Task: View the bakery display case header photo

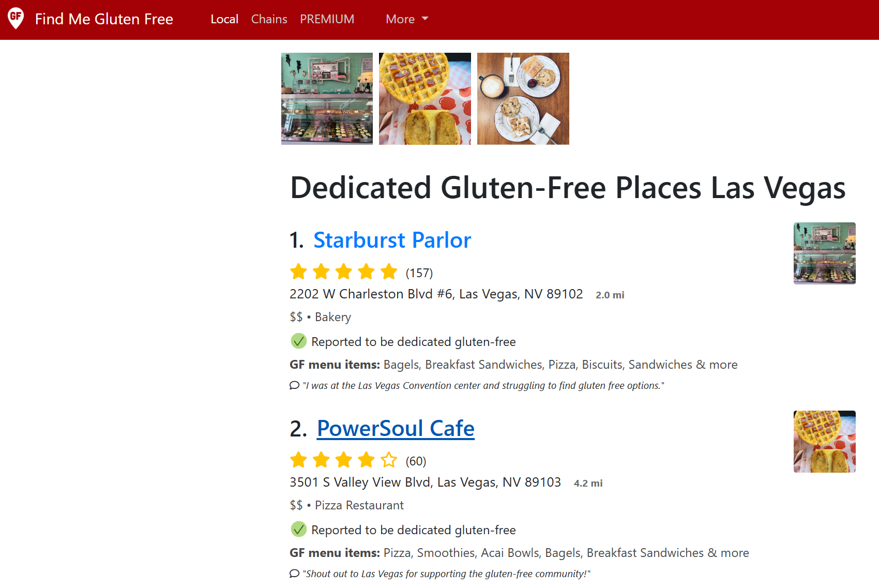Action: click(327, 99)
